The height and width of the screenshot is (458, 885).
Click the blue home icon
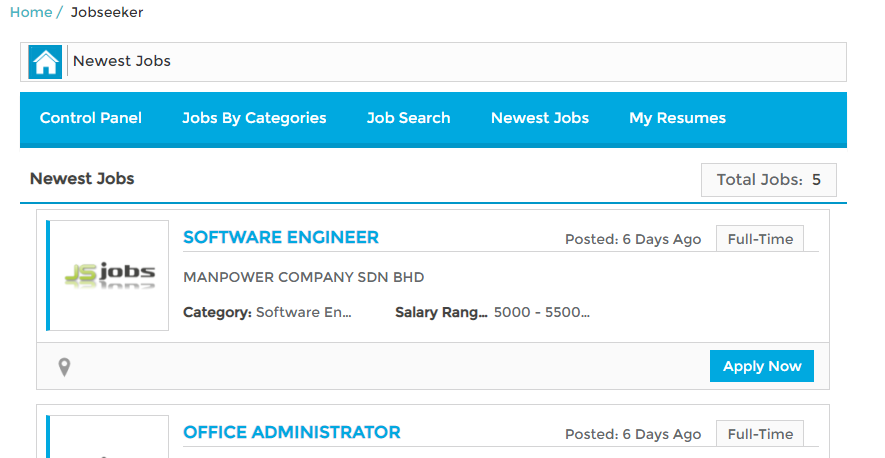pyautogui.click(x=45, y=62)
